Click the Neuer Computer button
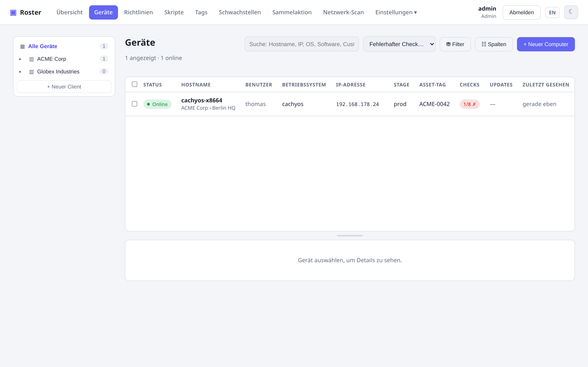The image size is (588, 367). coord(546,44)
